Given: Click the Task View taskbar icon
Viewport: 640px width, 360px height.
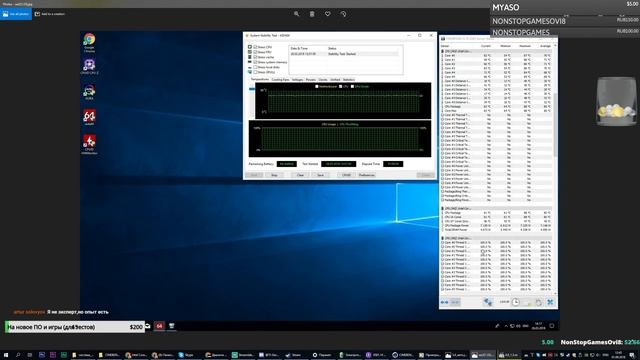Looking at the screenshot, I should 29,355.
